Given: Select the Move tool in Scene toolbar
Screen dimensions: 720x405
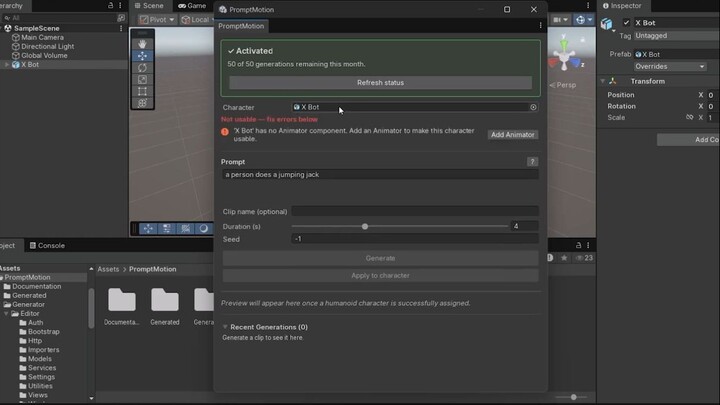Looking at the screenshot, I should click(142, 56).
